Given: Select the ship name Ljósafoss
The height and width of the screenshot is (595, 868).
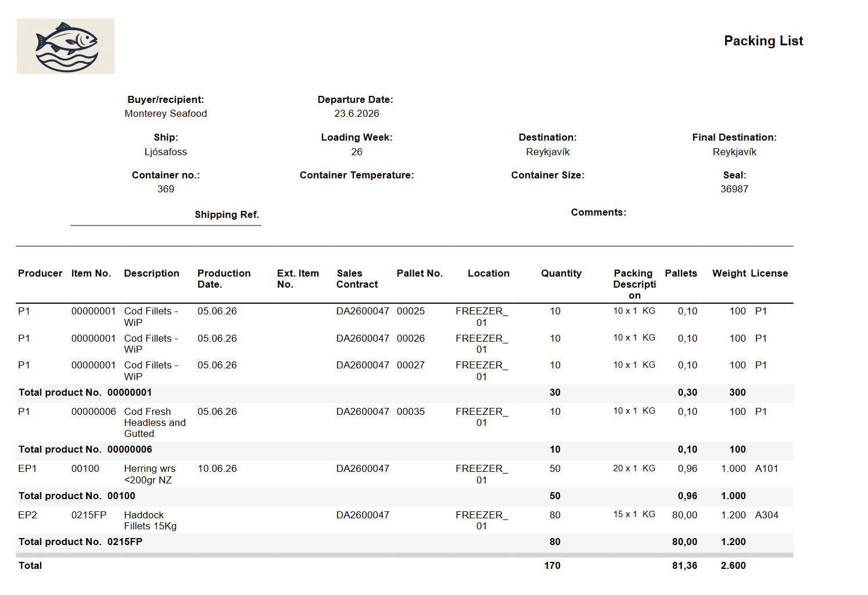Looking at the screenshot, I should tap(166, 152).
